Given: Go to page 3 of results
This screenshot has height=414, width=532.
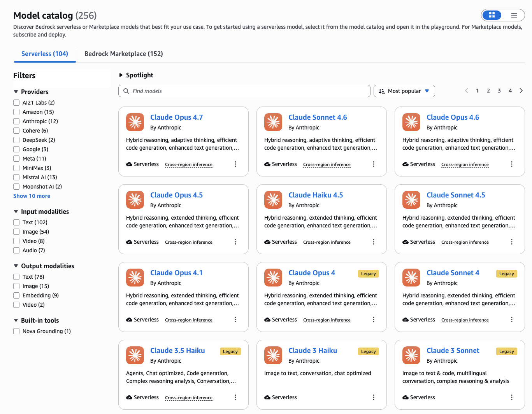Looking at the screenshot, I should pyautogui.click(x=499, y=91).
